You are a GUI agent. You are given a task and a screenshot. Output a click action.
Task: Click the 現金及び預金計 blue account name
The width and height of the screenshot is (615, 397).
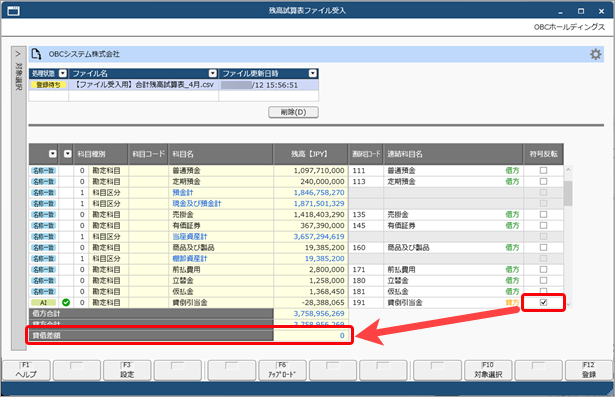[197, 203]
